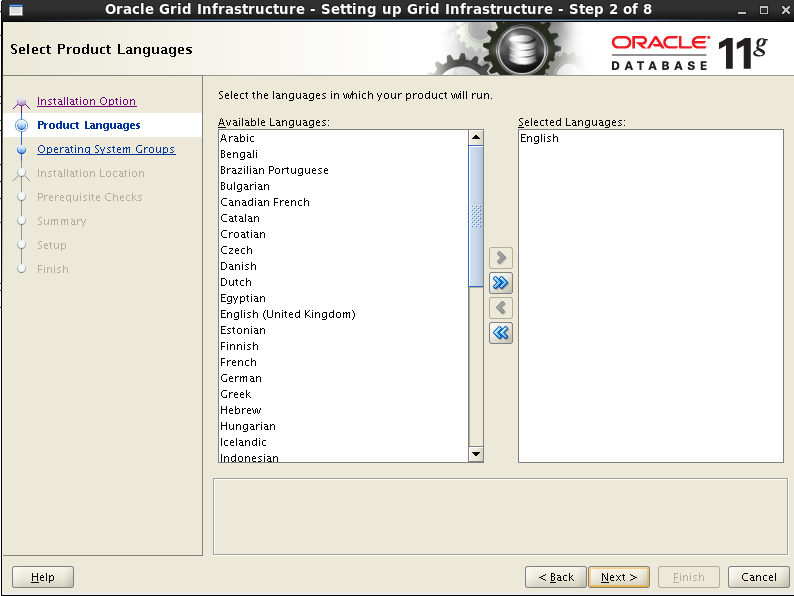Click the Available Languages scrollbar thumb

[x=476, y=216]
